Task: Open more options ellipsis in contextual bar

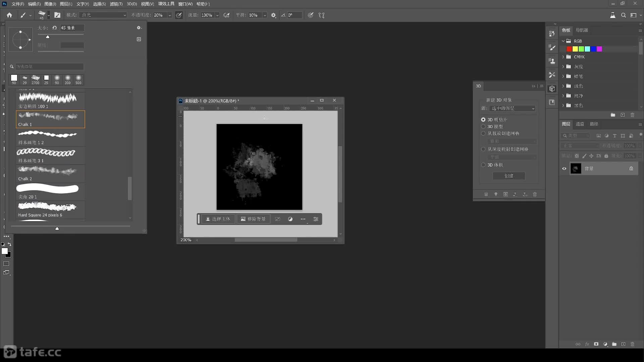Action: (303, 219)
